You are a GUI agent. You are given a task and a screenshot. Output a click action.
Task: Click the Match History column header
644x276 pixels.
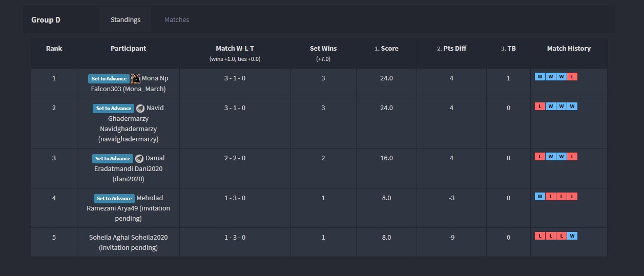[x=569, y=49]
